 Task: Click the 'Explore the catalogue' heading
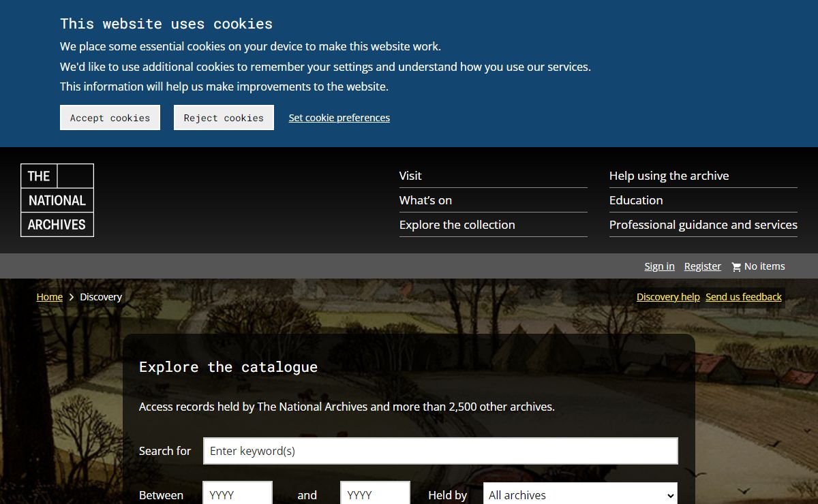tap(228, 367)
